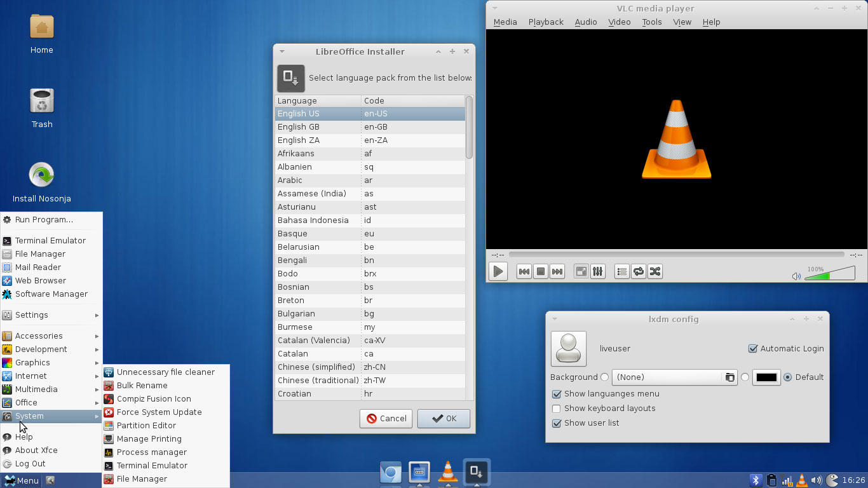The width and height of the screenshot is (868, 488).
Task: Click the OK button in installer
Action: (444, 419)
